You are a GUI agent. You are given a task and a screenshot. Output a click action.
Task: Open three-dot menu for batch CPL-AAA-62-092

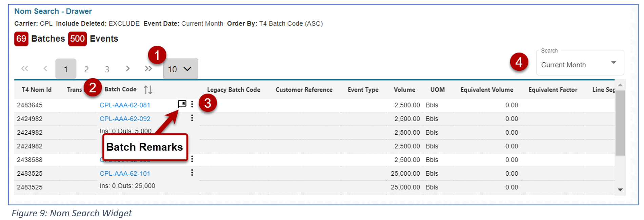click(x=192, y=118)
